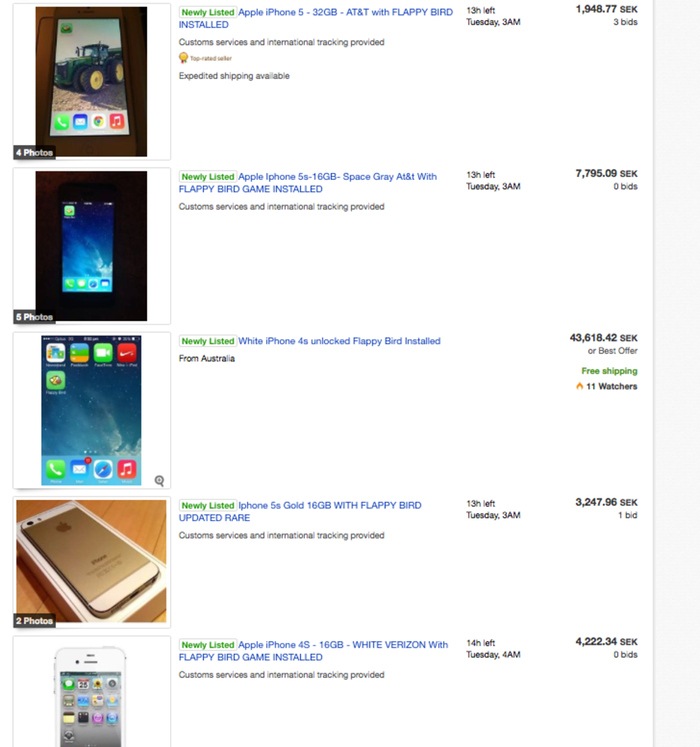Click the Top-rated seller ribbon badge icon
Viewport: 700px width, 747px height.
point(183,58)
